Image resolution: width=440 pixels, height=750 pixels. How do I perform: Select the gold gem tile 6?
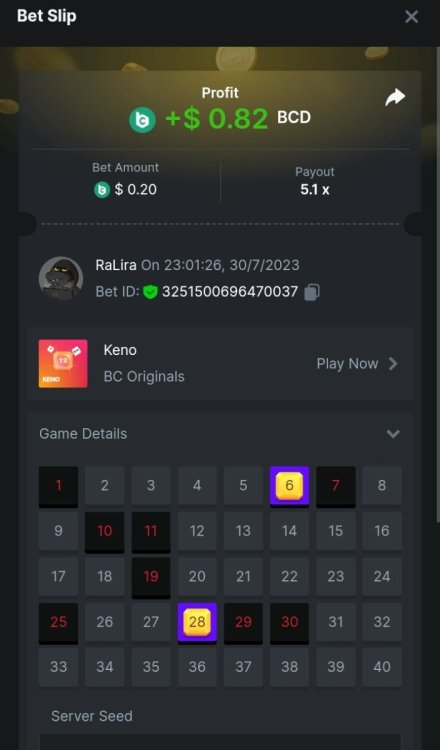pyautogui.click(x=289, y=486)
